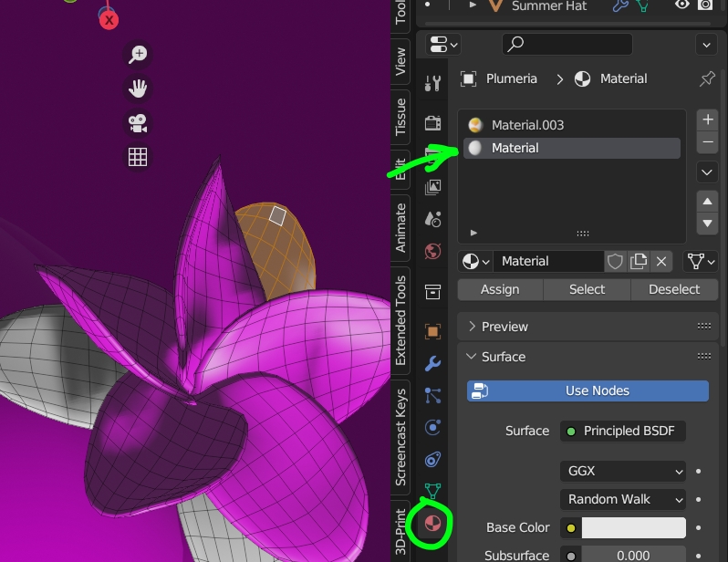Open the Tissue sidebar tab
Image resolution: width=728 pixels, height=562 pixels.
click(400, 116)
